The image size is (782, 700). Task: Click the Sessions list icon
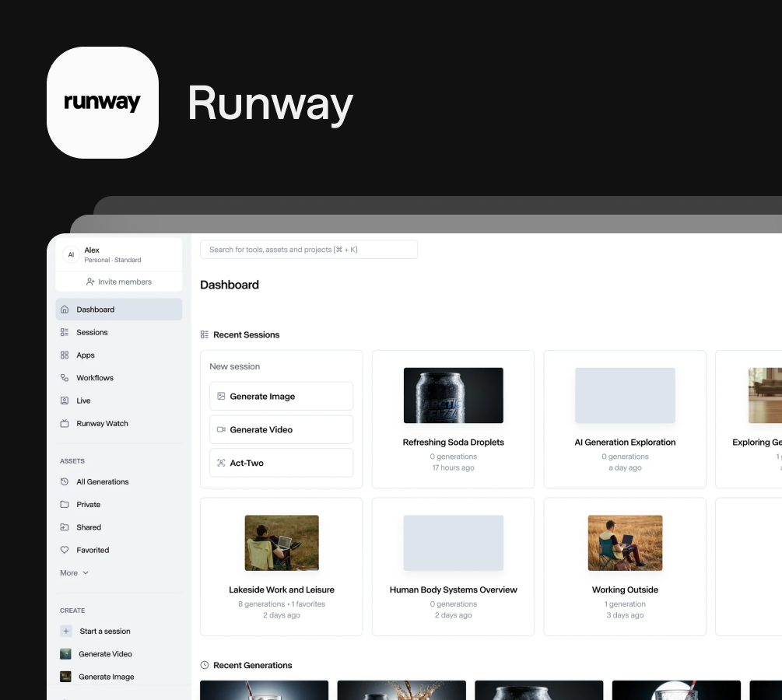(65, 332)
